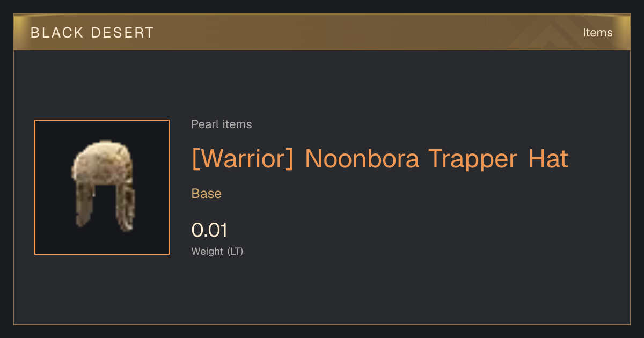Click the word Noonbora in the item name

click(362, 159)
